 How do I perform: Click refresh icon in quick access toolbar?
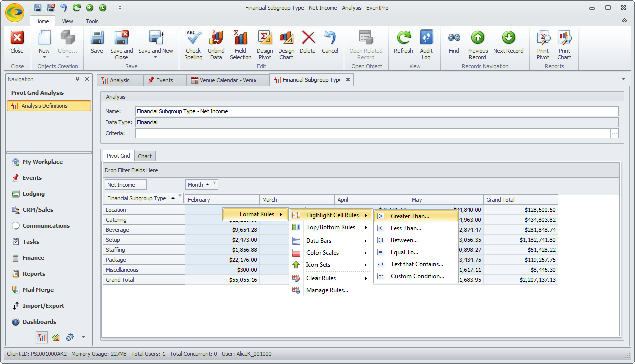pyautogui.click(x=77, y=8)
